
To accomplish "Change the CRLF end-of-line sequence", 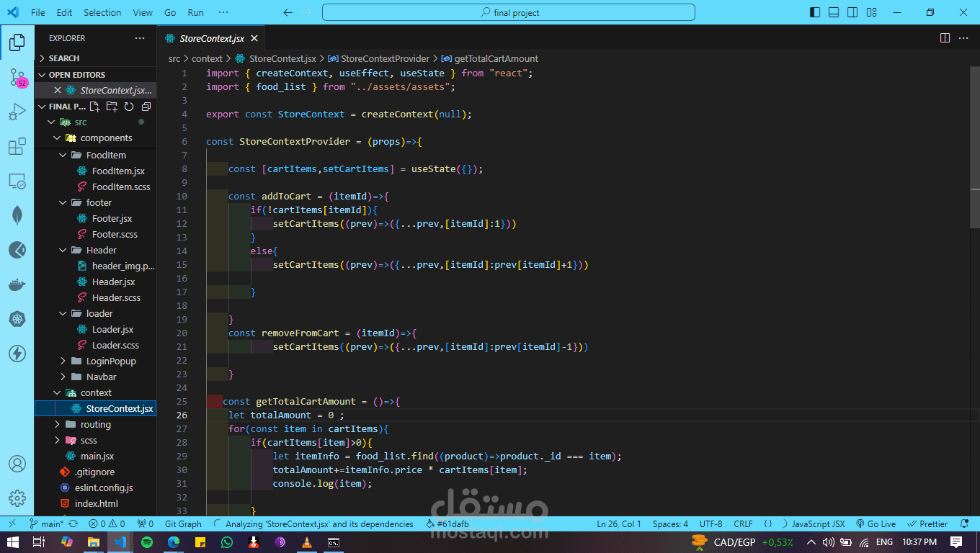I will pos(743,524).
